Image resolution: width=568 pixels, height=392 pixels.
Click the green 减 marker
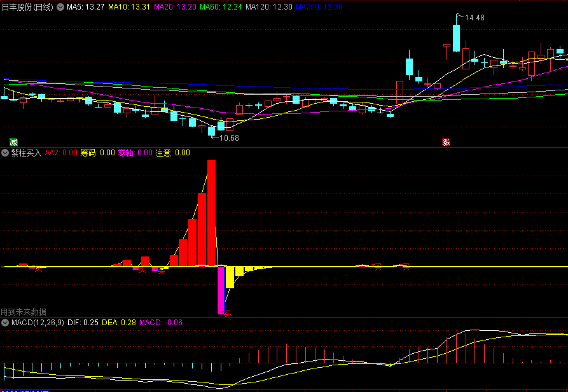(13, 142)
